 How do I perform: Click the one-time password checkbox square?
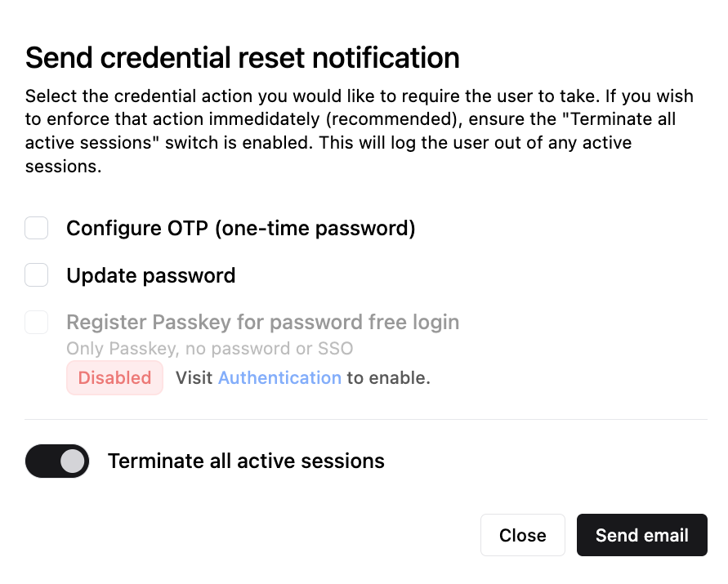[36, 228]
